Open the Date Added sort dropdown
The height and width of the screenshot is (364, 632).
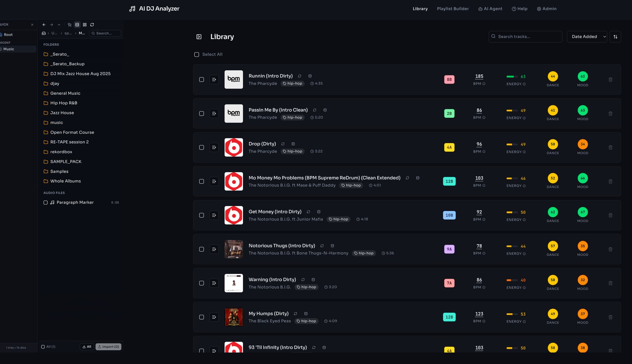click(587, 36)
